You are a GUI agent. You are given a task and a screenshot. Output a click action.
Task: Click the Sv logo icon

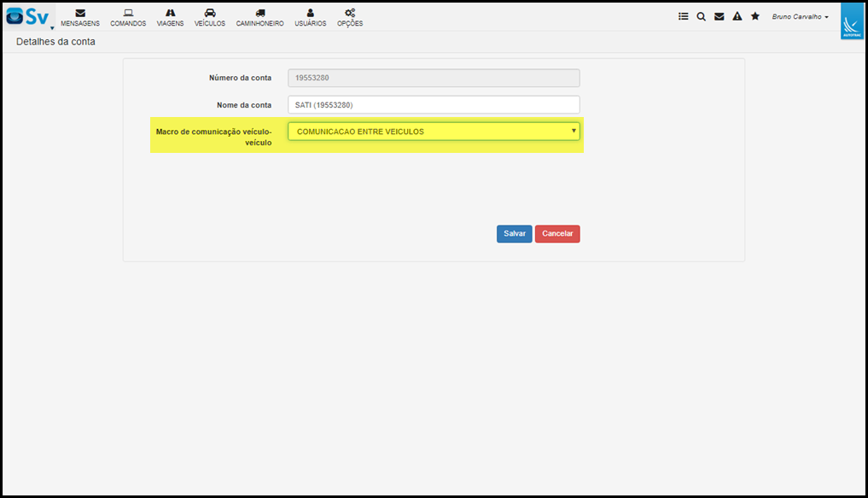click(27, 16)
